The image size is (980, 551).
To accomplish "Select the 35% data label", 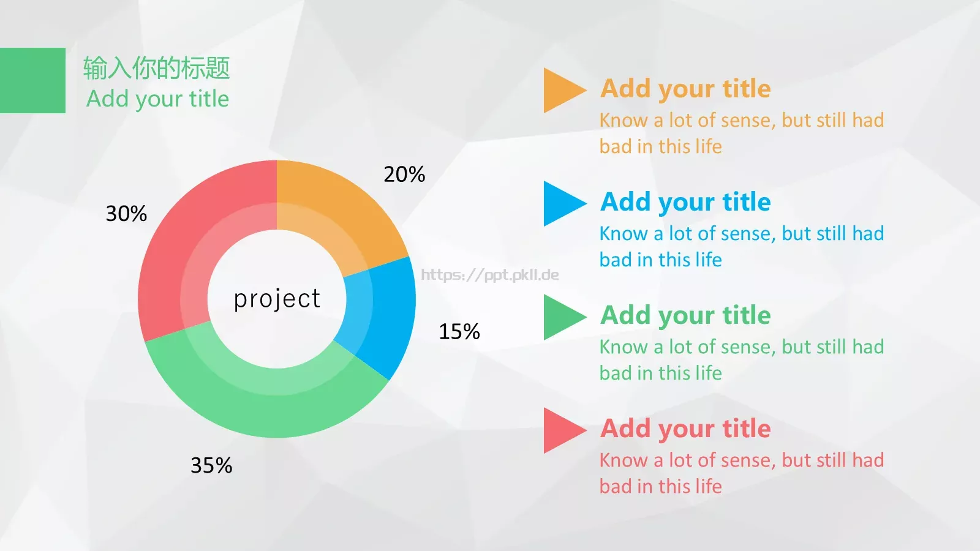I will 211,466.
